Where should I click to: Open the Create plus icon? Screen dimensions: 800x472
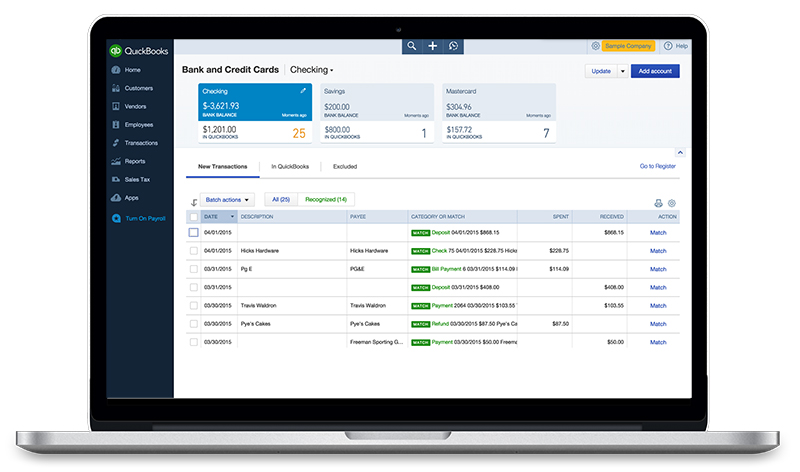point(432,46)
